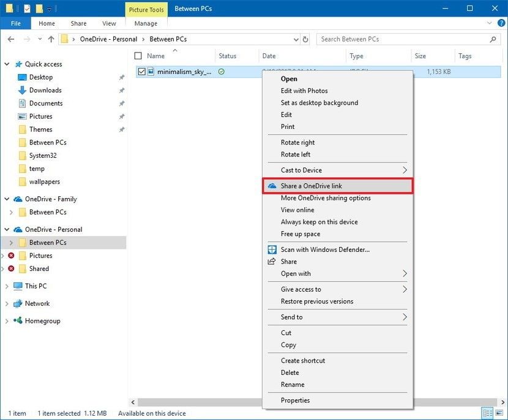The image size is (508, 420).
Task: Expand the Network tree node
Action: (x=7, y=304)
